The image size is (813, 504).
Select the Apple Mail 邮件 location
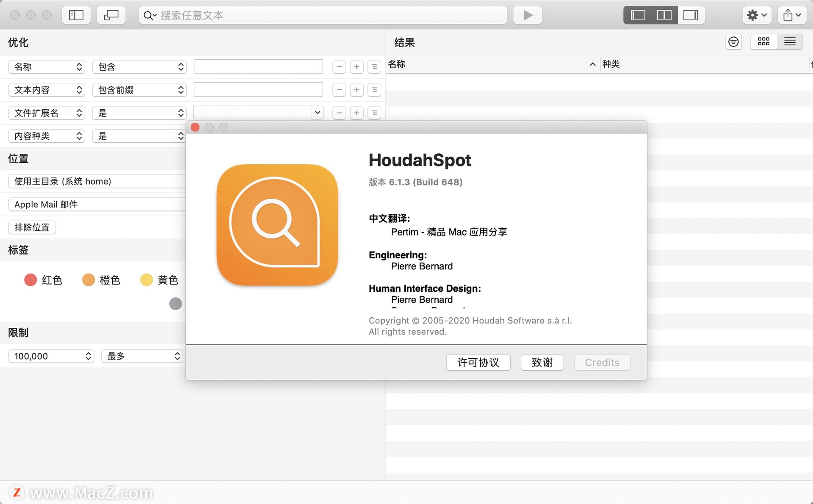pos(97,205)
